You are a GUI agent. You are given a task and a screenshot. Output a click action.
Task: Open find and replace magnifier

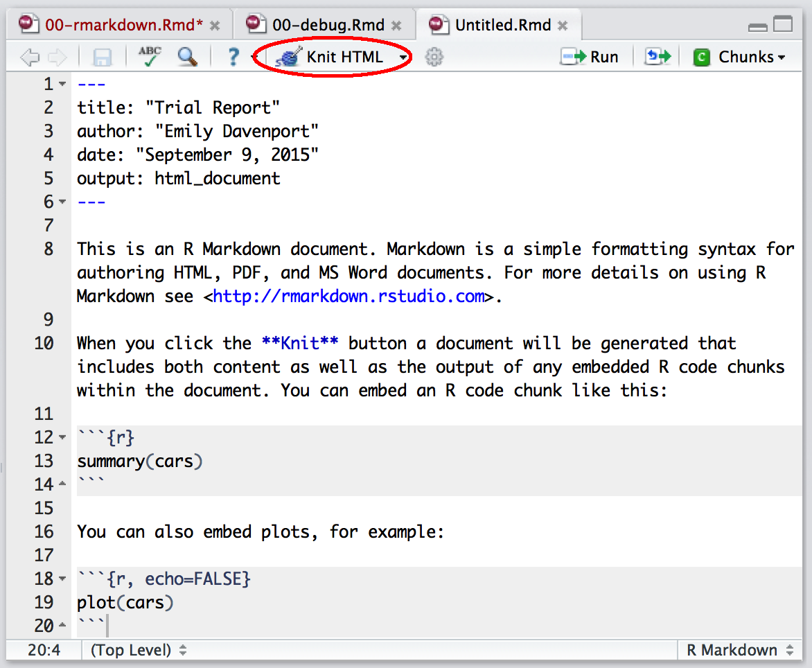187,57
